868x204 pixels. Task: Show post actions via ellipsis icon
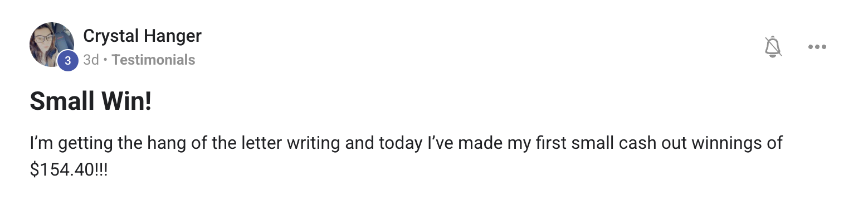(817, 47)
